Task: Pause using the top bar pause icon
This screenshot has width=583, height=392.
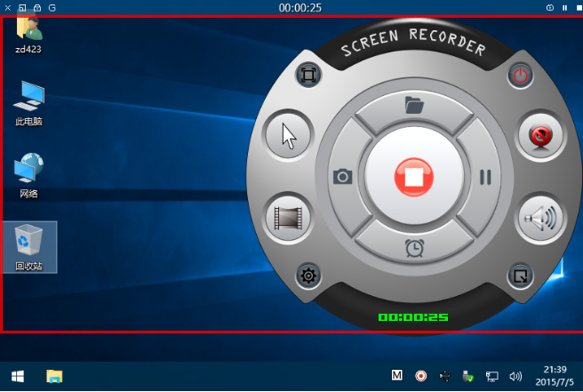Action: click(x=565, y=8)
